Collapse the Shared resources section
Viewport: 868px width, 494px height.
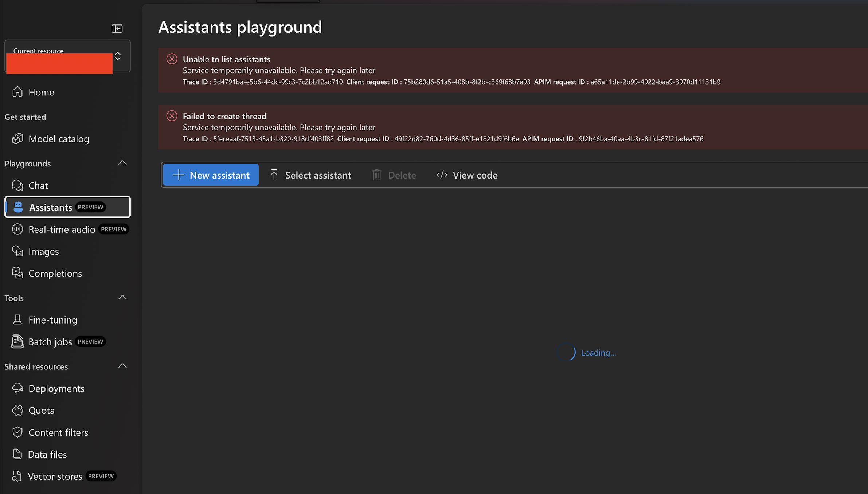pos(122,366)
